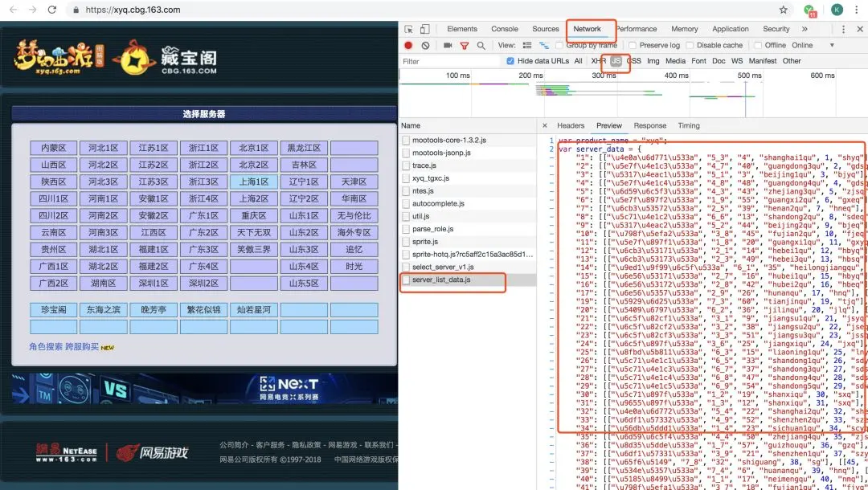
Task: Show the Response tab of request
Action: coord(650,125)
